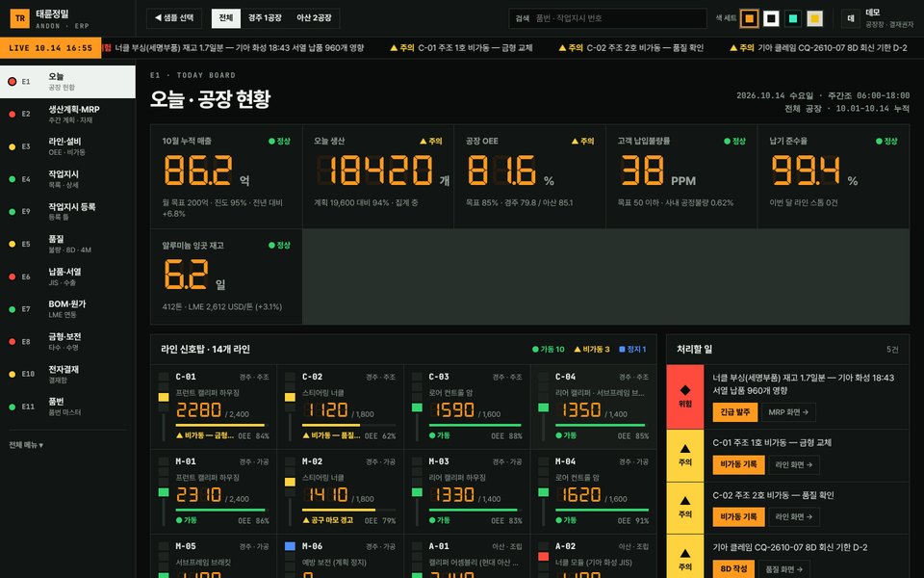Click the 86.2 억 monthly sales card

[226, 176]
